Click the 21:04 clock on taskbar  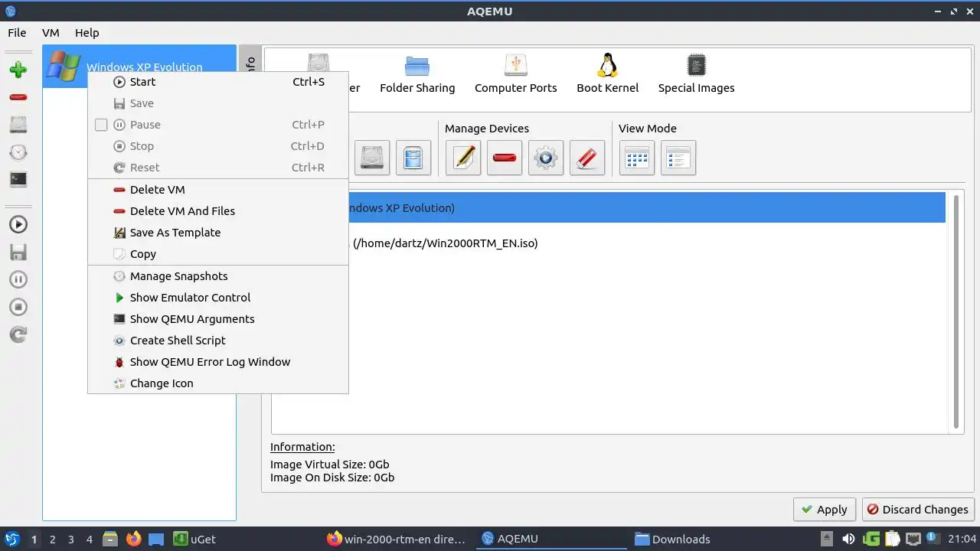pos(962,539)
